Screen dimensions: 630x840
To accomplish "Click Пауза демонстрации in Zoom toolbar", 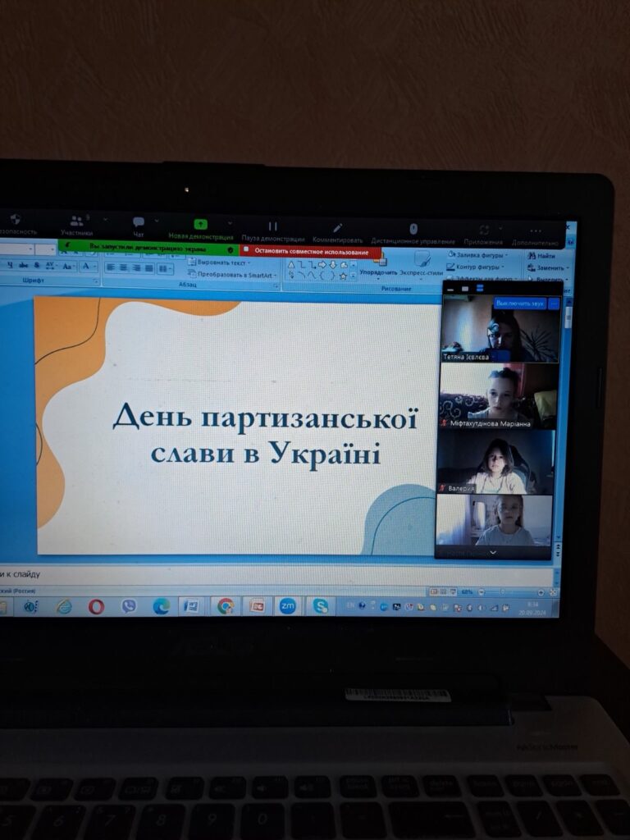I will tap(272, 231).
